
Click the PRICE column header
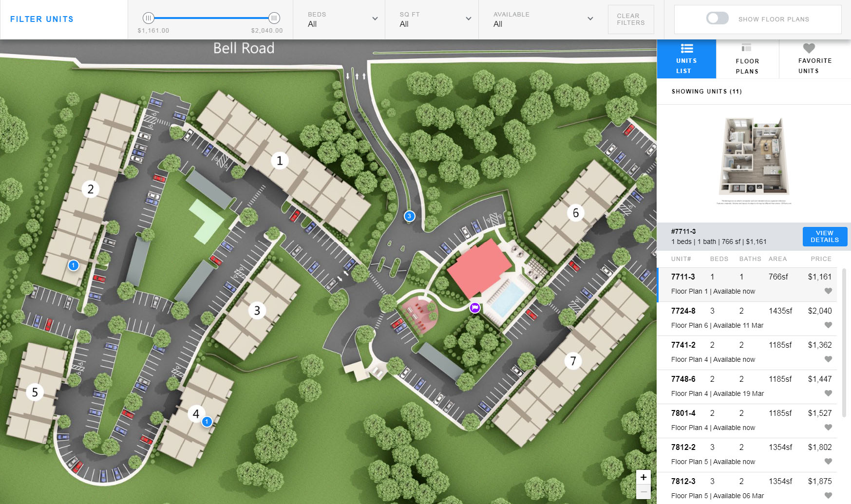(821, 259)
